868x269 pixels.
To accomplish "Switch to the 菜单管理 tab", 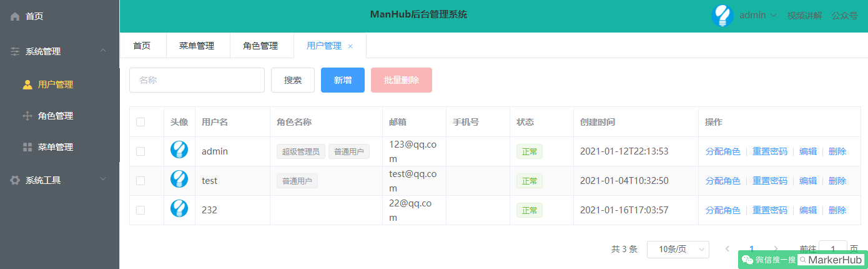I will pyautogui.click(x=197, y=46).
